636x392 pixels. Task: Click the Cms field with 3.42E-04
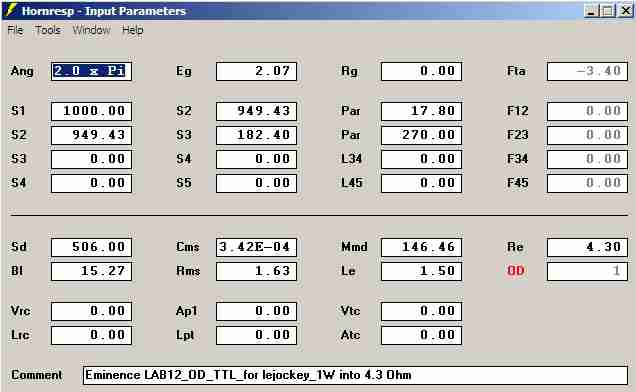(256, 247)
